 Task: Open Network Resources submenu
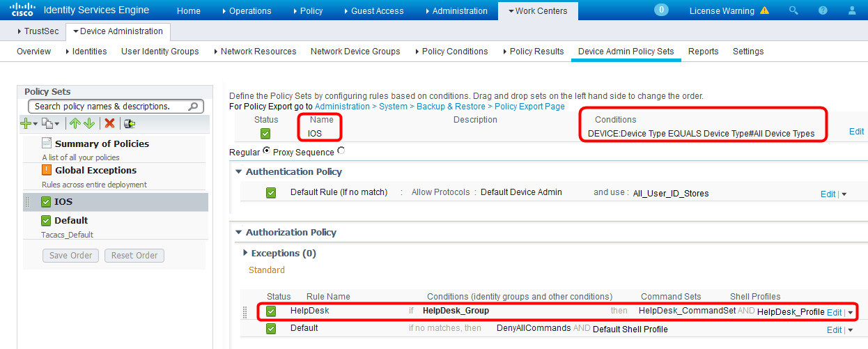255,52
